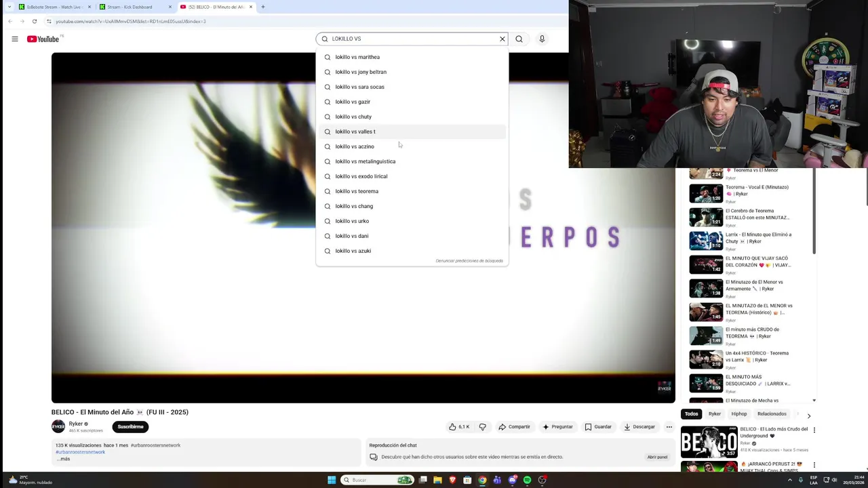
Task: Open the three-dot more actions menu
Action: point(669,427)
